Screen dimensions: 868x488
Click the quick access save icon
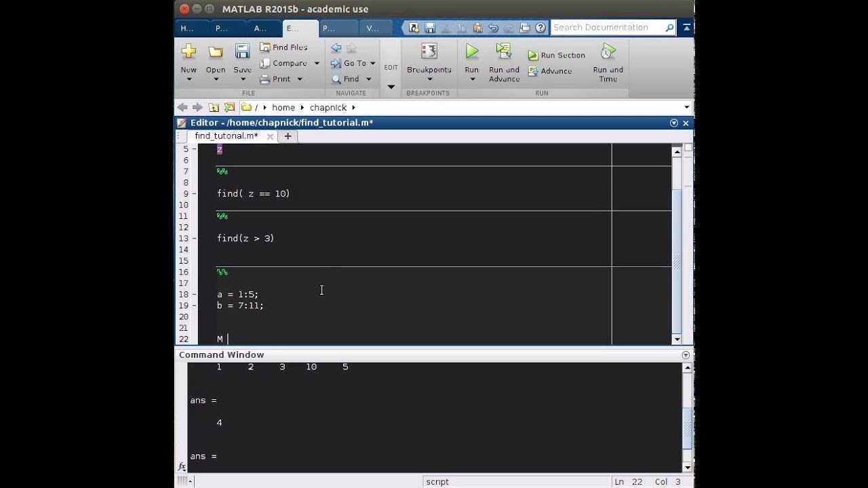[430, 28]
